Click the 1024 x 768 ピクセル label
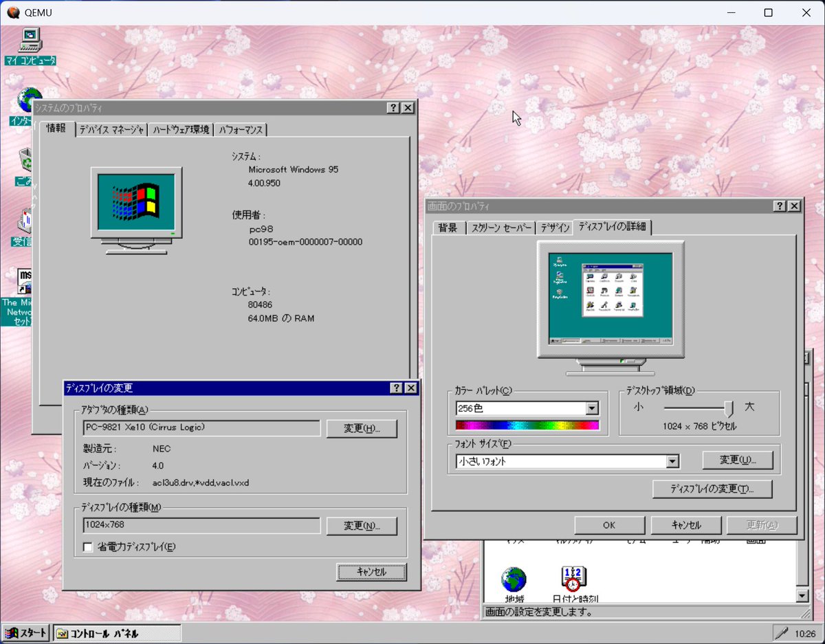Image resolution: width=825 pixels, height=644 pixels. (x=700, y=427)
